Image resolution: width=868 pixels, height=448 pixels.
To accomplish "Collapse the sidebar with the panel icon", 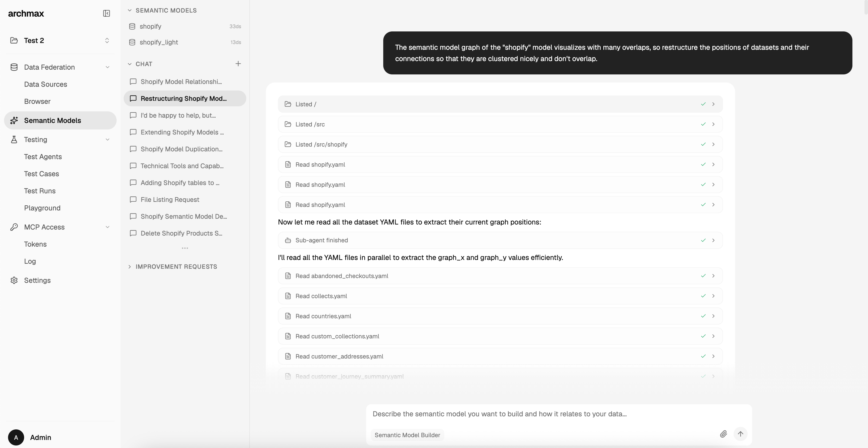I will [107, 14].
